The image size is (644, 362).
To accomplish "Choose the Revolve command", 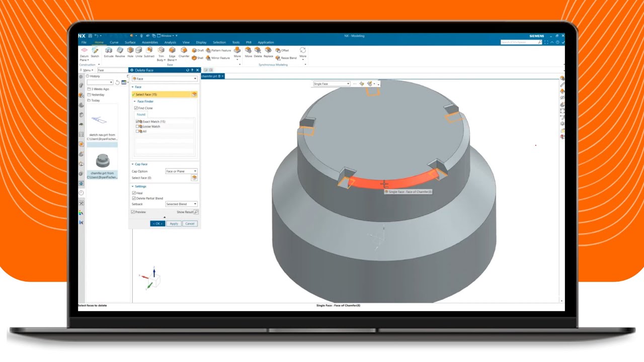I will pos(120,52).
